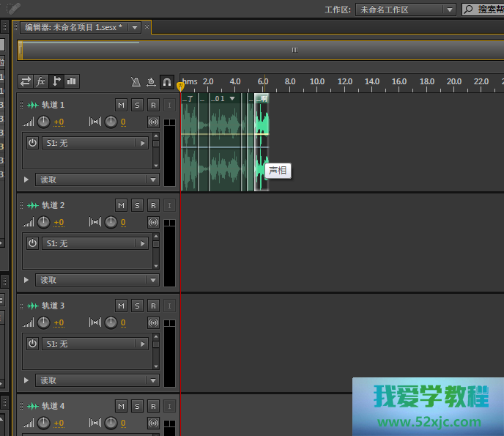Open the 工作区 workspace dropdown

coord(406,10)
